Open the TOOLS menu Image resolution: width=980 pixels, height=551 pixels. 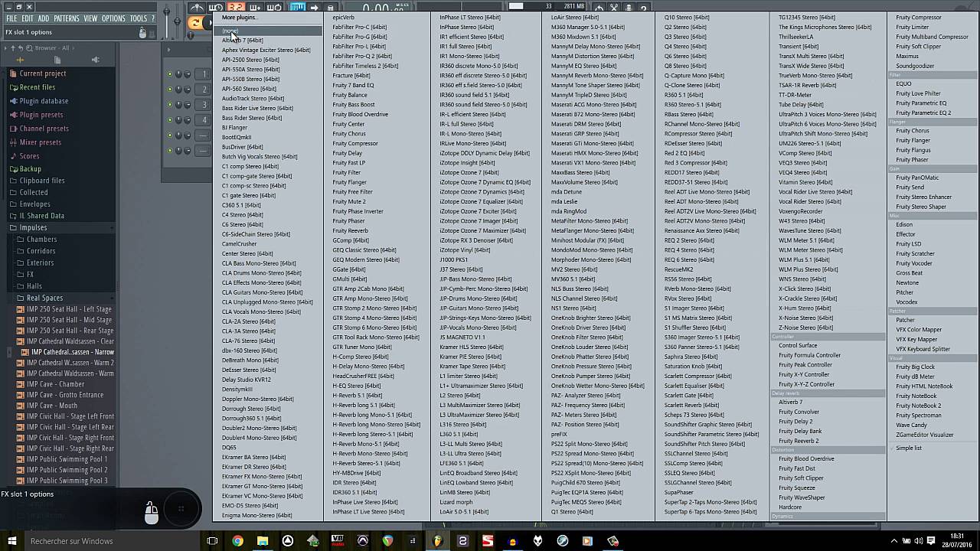coord(139,18)
